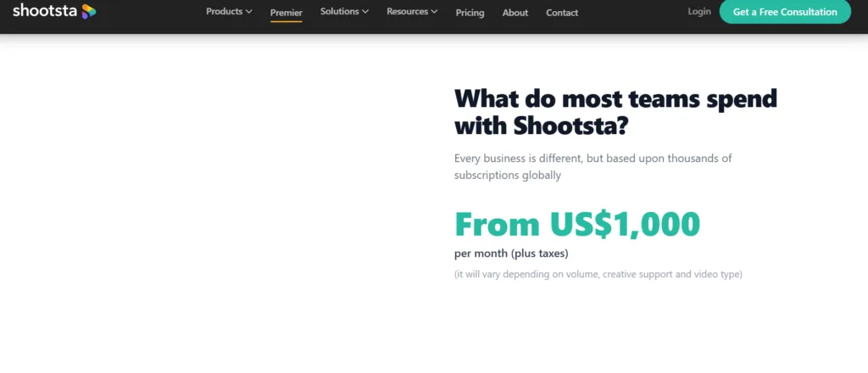868x373 pixels.
Task: Click the Shootsta logo
Action: [54, 10]
